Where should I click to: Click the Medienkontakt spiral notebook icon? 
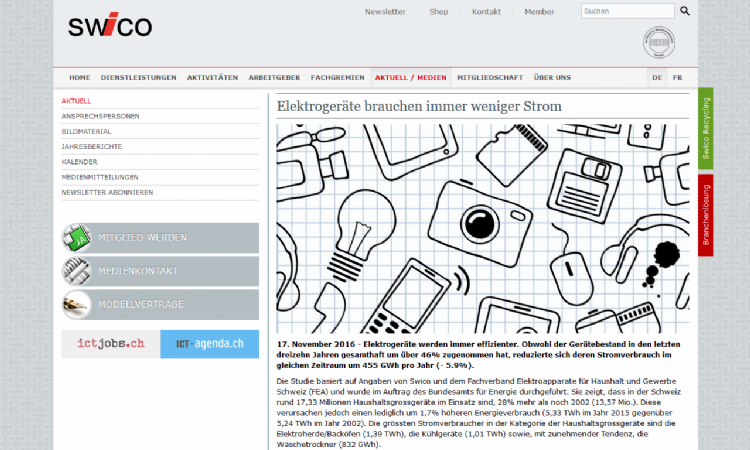[x=77, y=271]
